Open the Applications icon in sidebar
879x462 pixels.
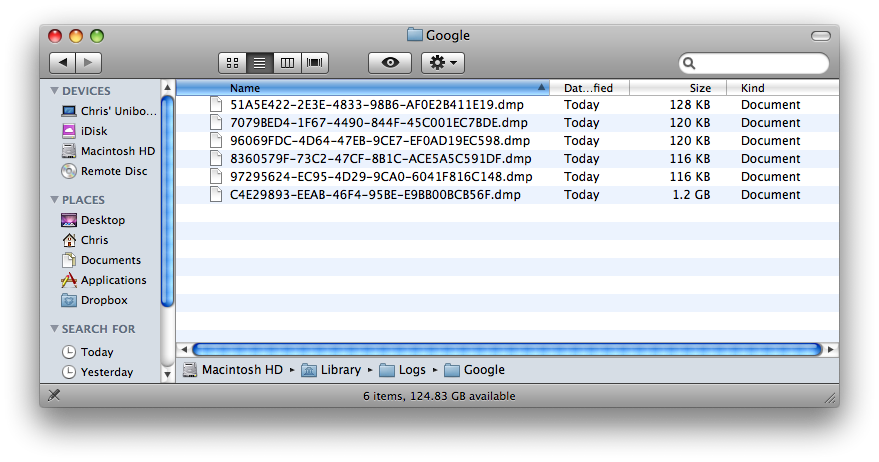[x=69, y=280]
